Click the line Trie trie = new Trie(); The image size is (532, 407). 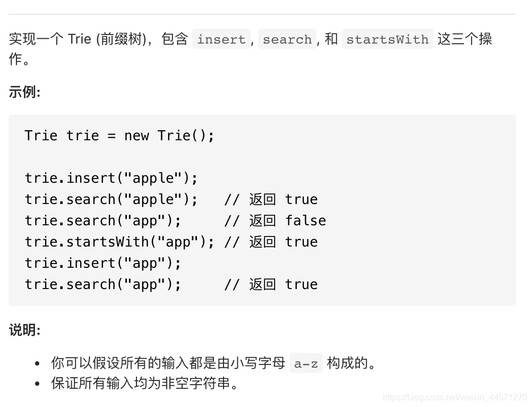tap(119, 135)
